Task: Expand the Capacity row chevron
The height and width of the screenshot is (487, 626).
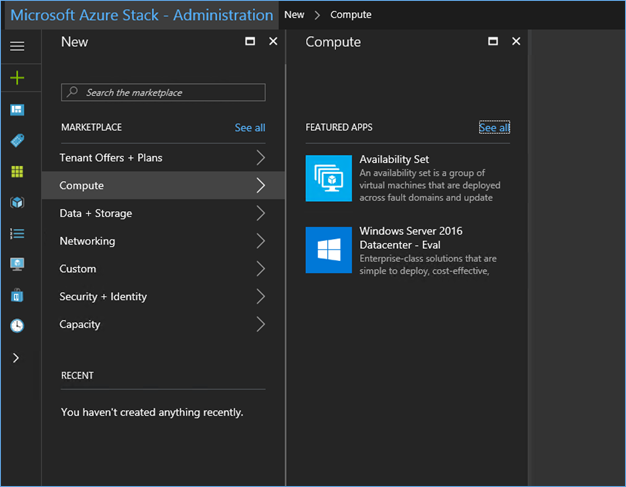Action: point(261,324)
